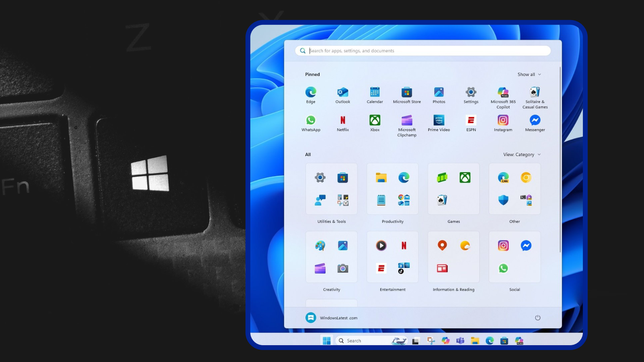Click the search apps field
This screenshot has height=362, width=644.
pyautogui.click(x=423, y=50)
